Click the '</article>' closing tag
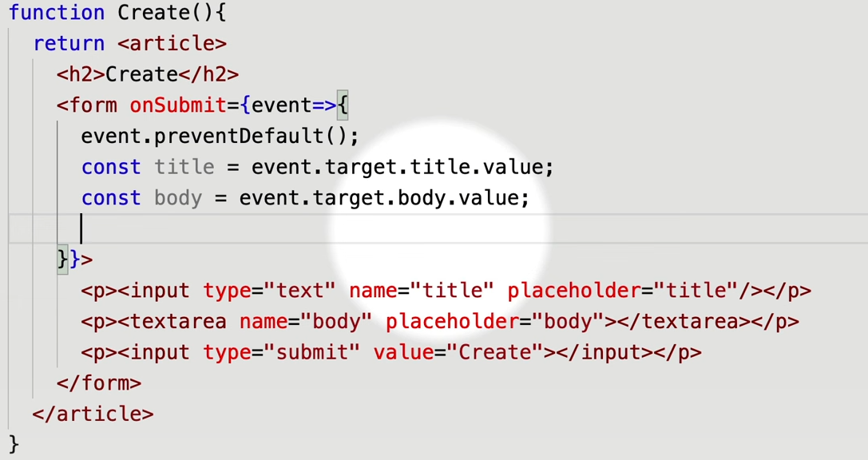This screenshot has width=868, height=460. coord(93,414)
